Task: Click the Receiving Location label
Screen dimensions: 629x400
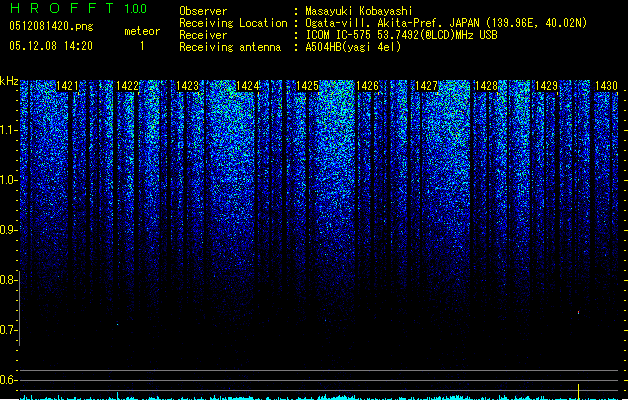Action: click(233, 23)
